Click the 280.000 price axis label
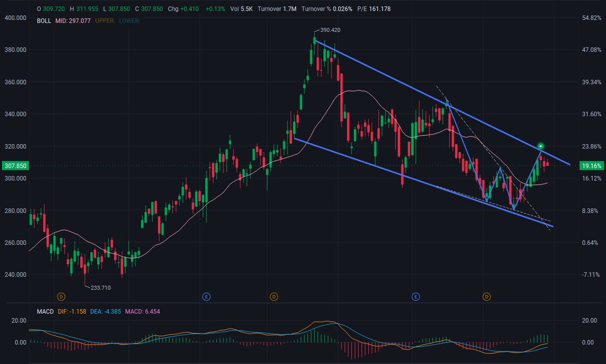Image resolution: width=606 pixels, height=364 pixels. point(16,211)
